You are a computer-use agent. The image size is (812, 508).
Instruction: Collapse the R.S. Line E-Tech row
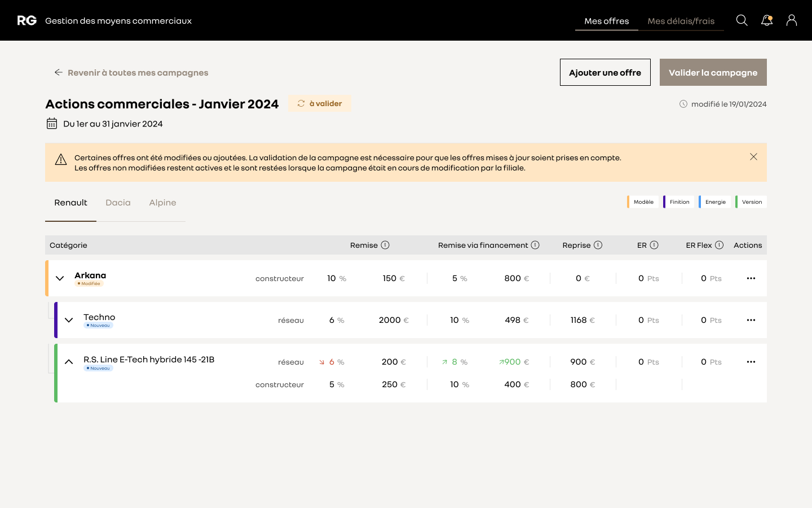click(x=69, y=362)
